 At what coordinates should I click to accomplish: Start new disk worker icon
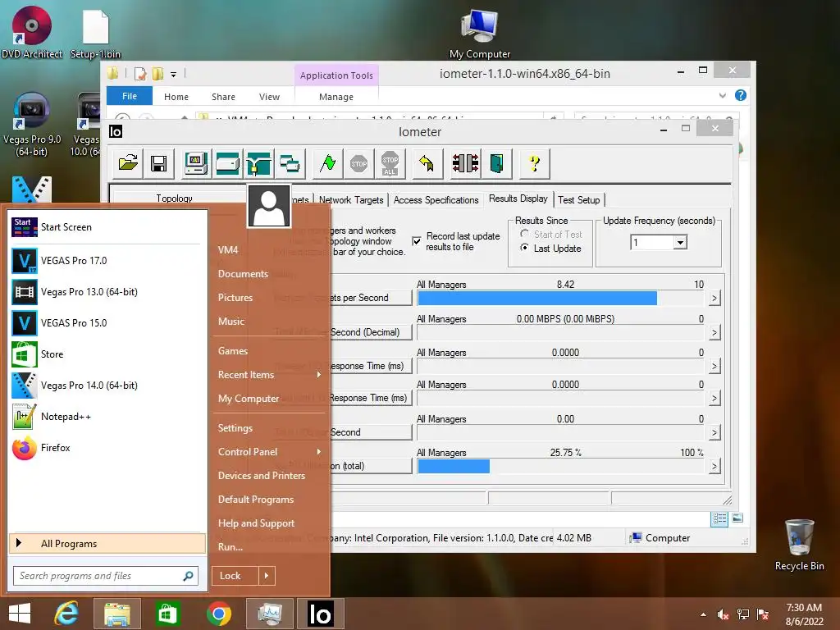[227, 163]
